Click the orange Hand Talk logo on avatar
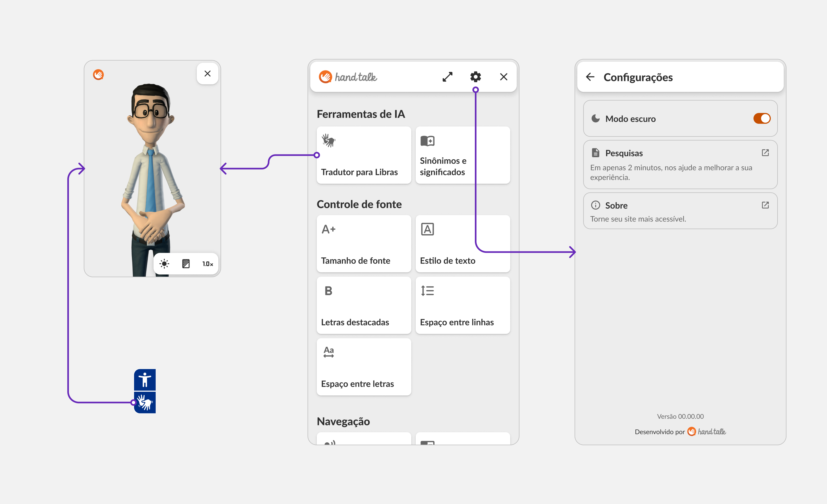The image size is (827, 504). click(x=98, y=75)
